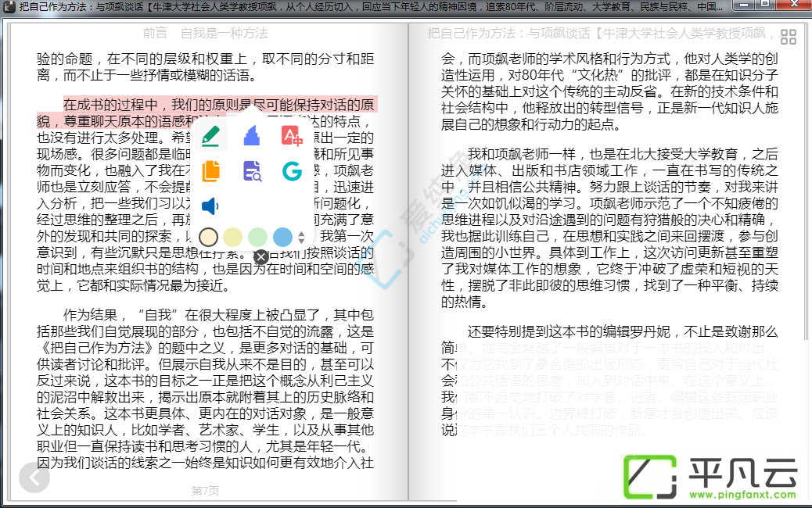Viewport: 812px width, 508px height.
Task: Pick the cream highlight color swatch
Action: (208, 238)
